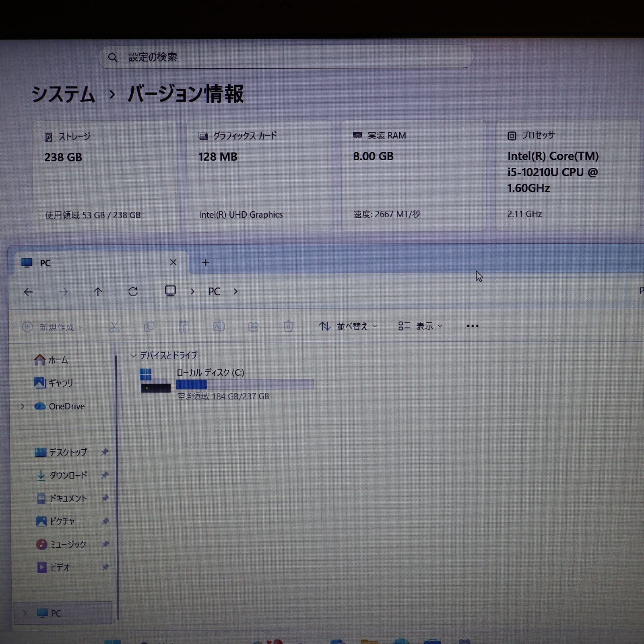This screenshot has height=644, width=644.
Task: Go up one folder level
Action: [x=98, y=292]
